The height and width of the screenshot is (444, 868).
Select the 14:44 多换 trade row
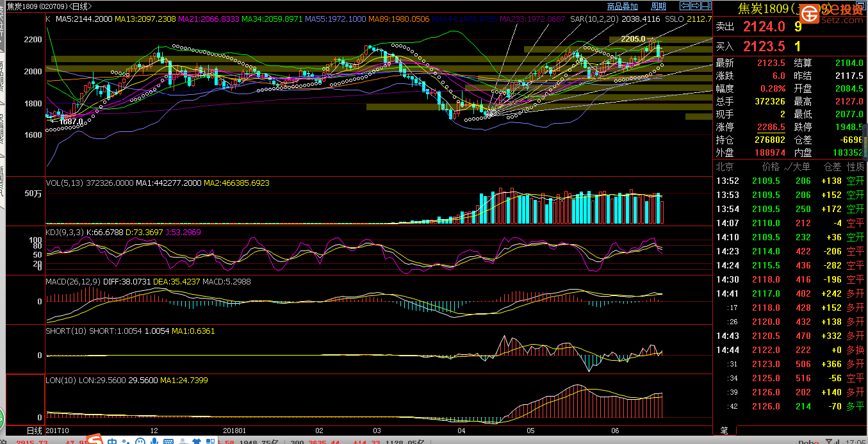click(790, 350)
